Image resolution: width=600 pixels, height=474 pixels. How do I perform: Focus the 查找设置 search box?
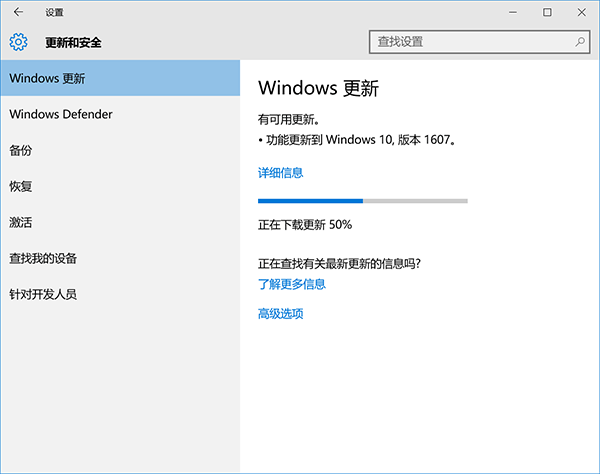click(479, 42)
